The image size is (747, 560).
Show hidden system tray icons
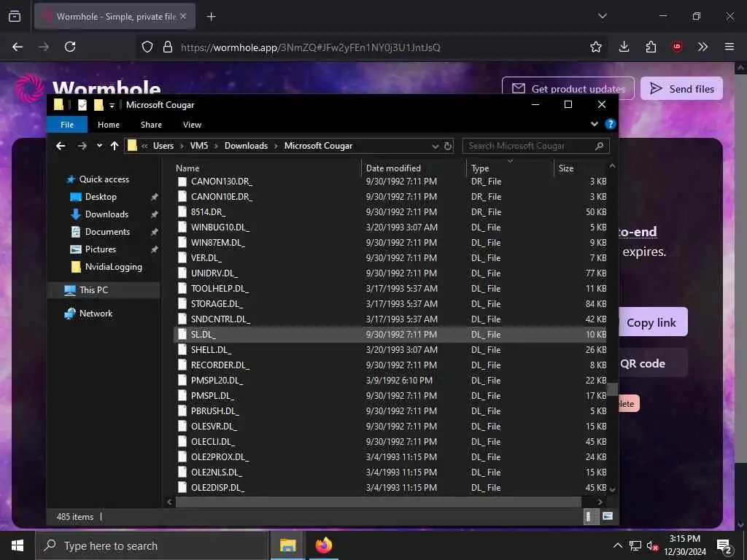pyautogui.click(x=617, y=545)
